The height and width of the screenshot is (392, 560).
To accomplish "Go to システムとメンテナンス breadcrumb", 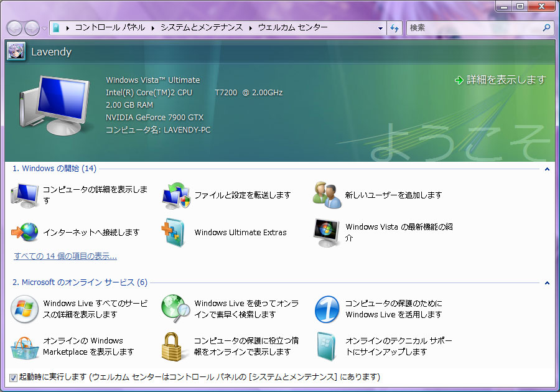I will [x=202, y=27].
